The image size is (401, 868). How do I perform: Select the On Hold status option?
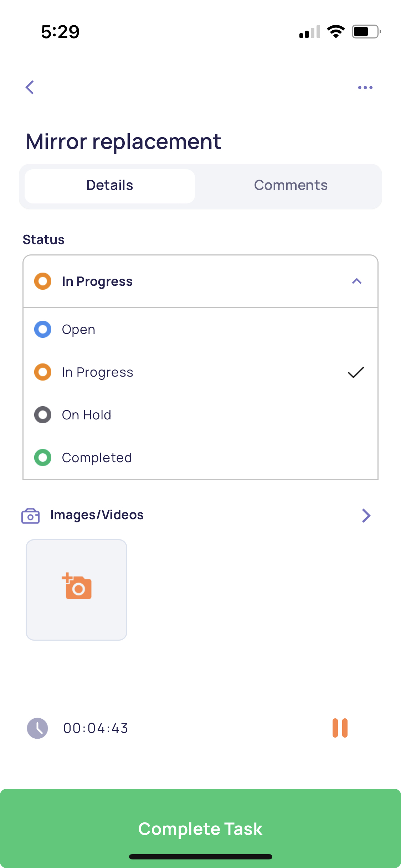tap(200, 415)
